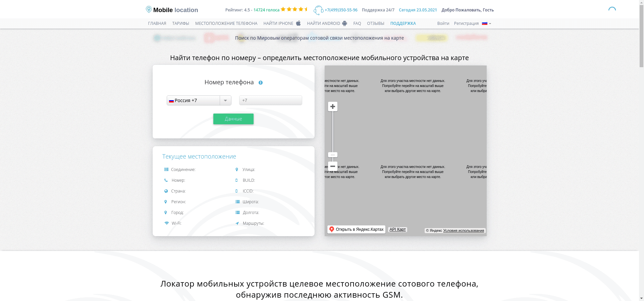Zoom out the map with minus button

coord(332,166)
